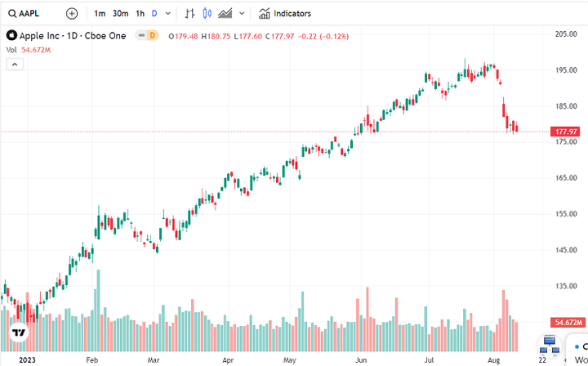Click the TradingView logo watermark button
The width and height of the screenshot is (588, 366).
click(x=19, y=333)
